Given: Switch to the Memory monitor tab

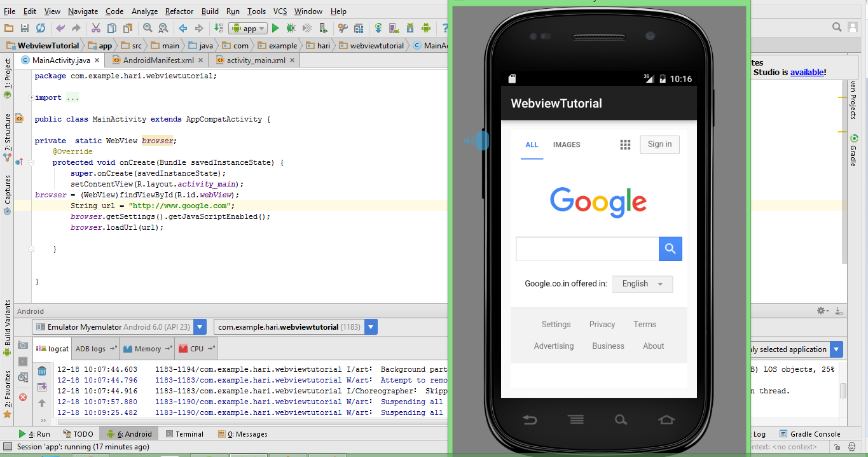Looking at the screenshot, I should click(x=147, y=349).
